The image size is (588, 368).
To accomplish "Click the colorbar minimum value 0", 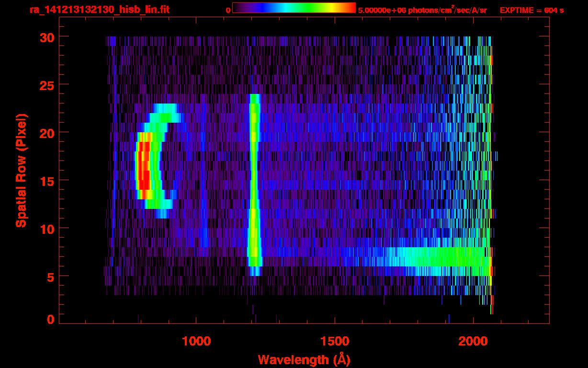I will (x=228, y=10).
